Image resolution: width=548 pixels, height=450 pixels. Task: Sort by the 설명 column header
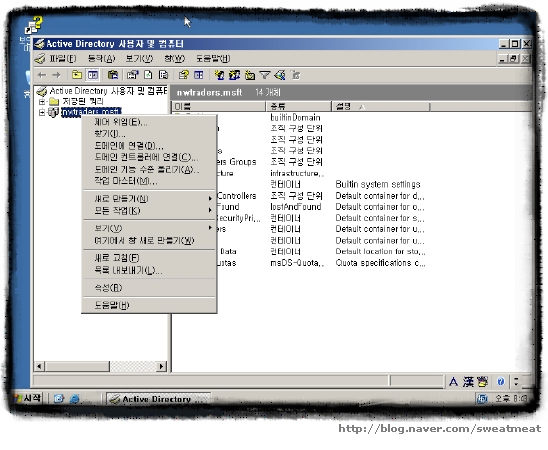(x=381, y=106)
